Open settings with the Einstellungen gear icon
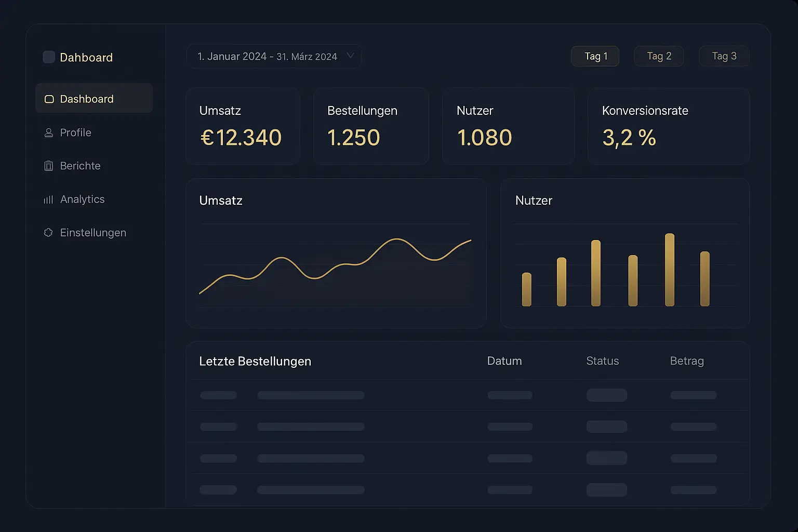The width and height of the screenshot is (798, 532). pos(49,232)
